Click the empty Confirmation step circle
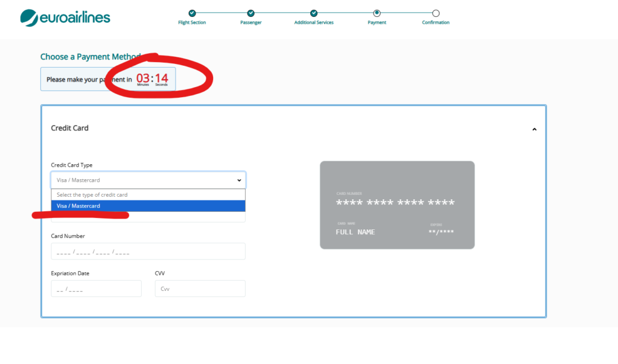The width and height of the screenshot is (618, 364). (x=436, y=13)
